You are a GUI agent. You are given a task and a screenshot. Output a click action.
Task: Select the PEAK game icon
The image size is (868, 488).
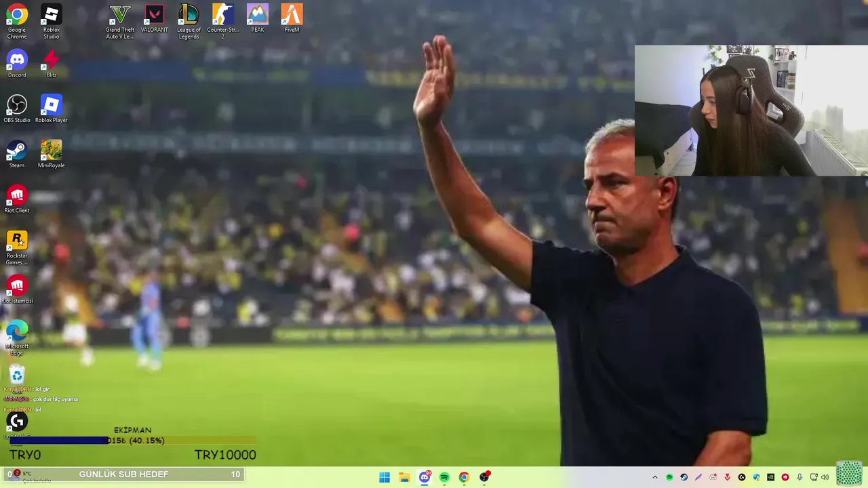pyautogui.click(x=258, y=18)
